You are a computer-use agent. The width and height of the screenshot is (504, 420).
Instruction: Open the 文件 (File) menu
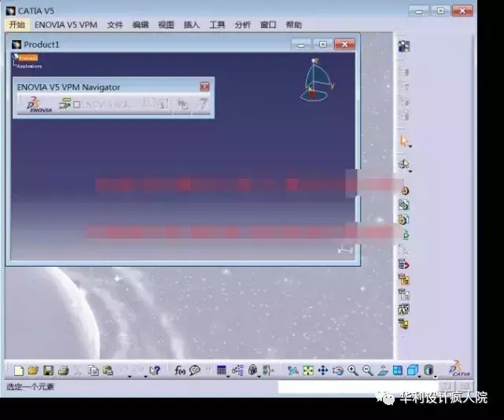pos(115,24)
